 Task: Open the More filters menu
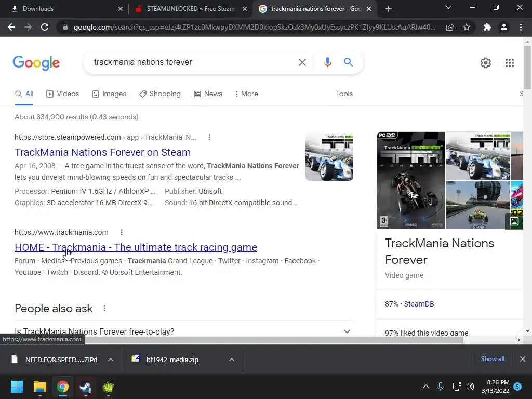[x=247, y=94]
